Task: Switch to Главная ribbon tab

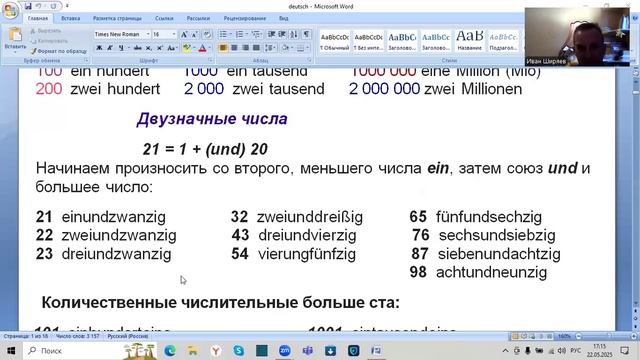Action: pyautogui.click(x=38, y=18)
